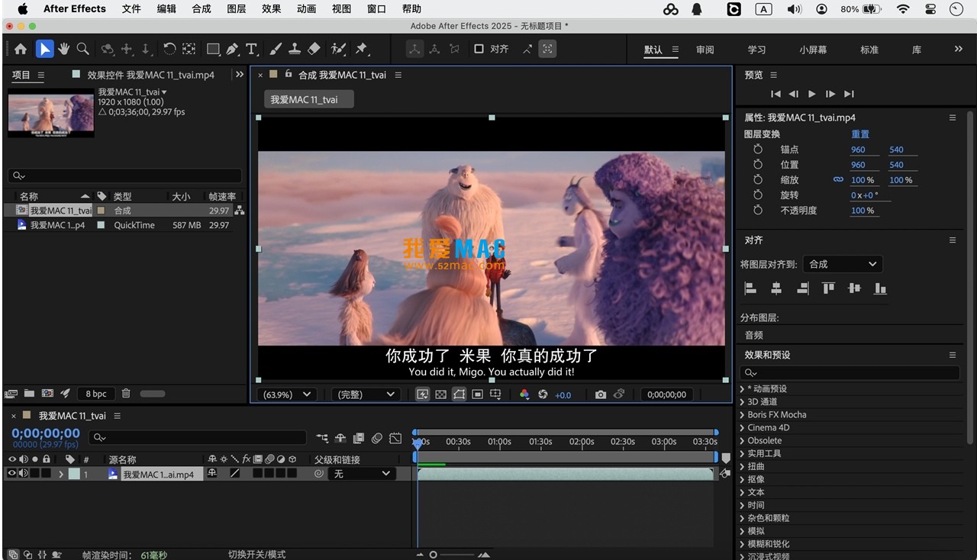Open the parent 无 dropdown for layer 1
Image resolution: width=977 pixels, height=560 pixels.
point(363,474)
